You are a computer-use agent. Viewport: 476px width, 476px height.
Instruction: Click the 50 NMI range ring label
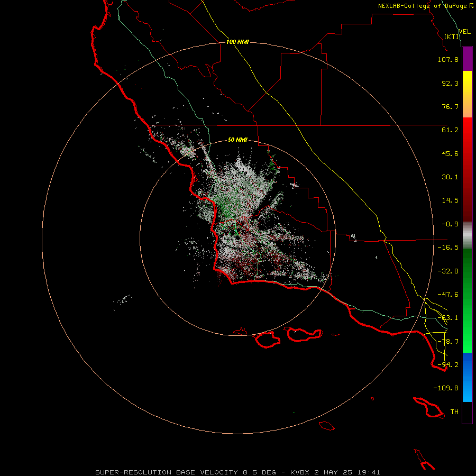[237, 140]
